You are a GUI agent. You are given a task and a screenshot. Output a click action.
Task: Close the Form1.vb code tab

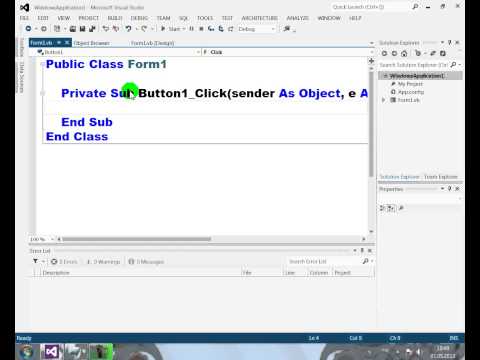[67, 43]
